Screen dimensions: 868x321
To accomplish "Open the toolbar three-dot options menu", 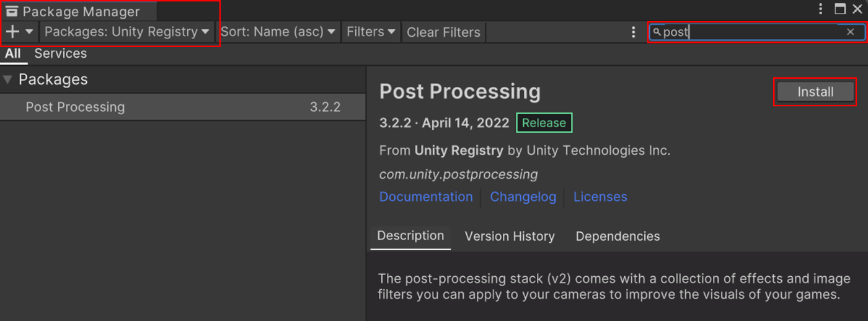I will [x=633, y=32].
